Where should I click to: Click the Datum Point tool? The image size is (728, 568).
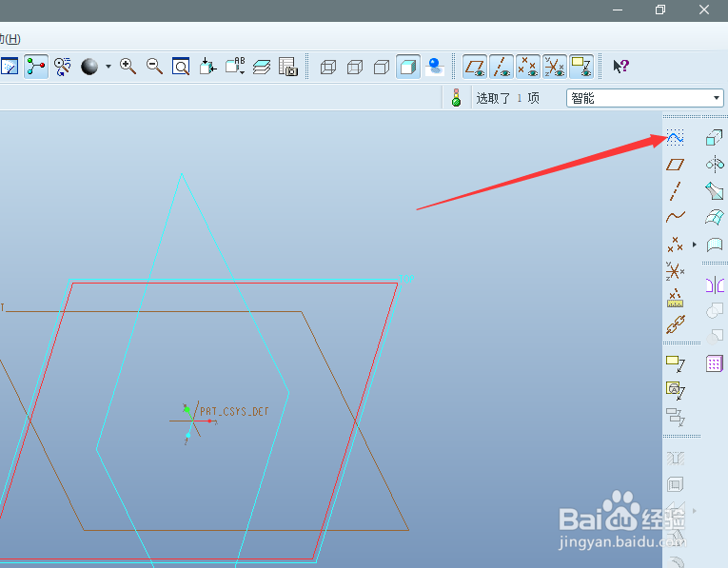click(675, 245)
